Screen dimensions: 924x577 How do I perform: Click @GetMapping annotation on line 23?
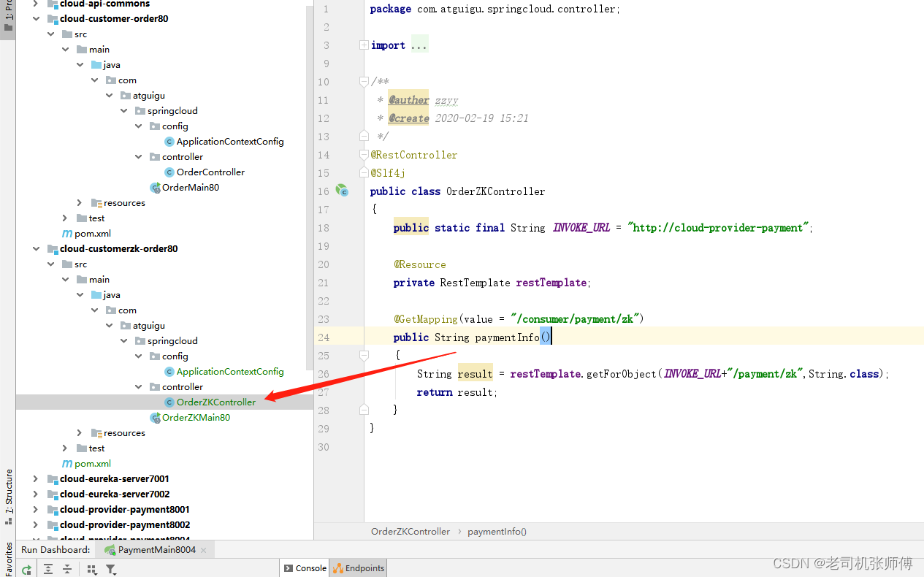click(426, 319)
